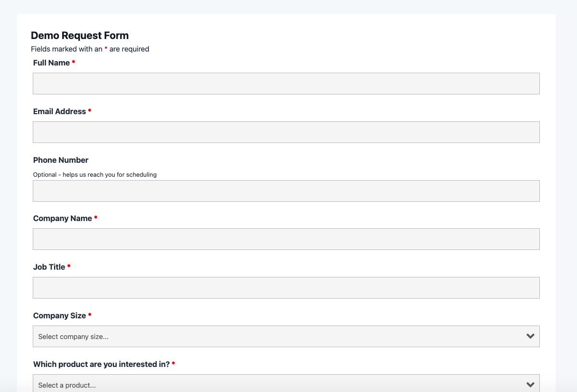Click 'Which product are you interested in?' label
577x392 pixels.
click(101, 364)
